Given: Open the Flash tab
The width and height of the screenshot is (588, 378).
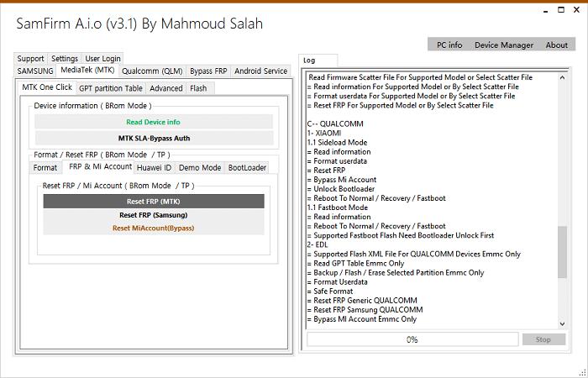Looking at the screenshot, I should pyautogui.click(x=198, y=88).
